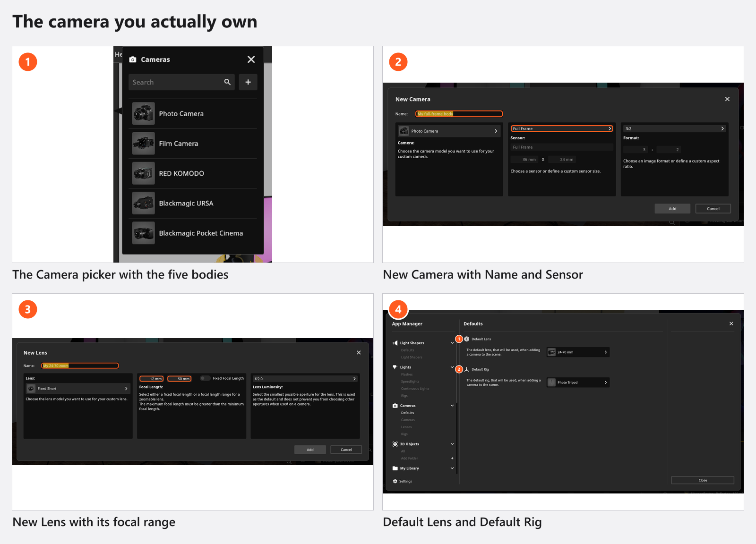
Task: Collapse the Cameras section chevron
Action: coord(452,406)
